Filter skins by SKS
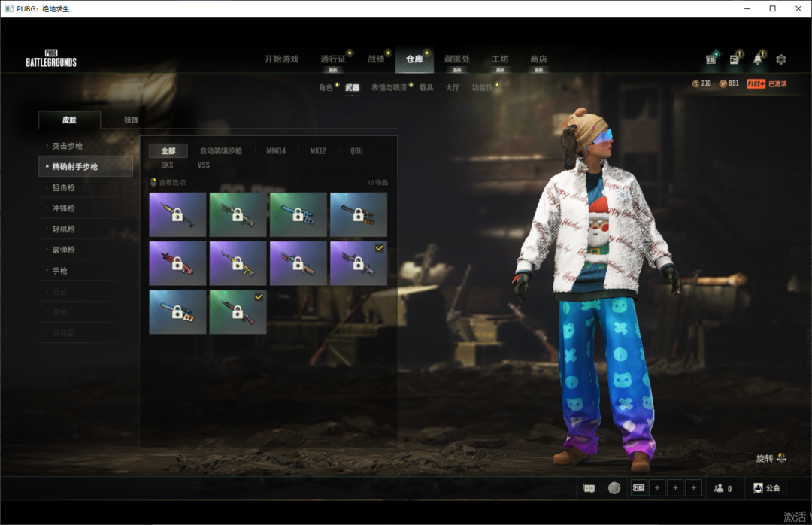The width and height of the screenshot is (812, 525). pos(167,165)
